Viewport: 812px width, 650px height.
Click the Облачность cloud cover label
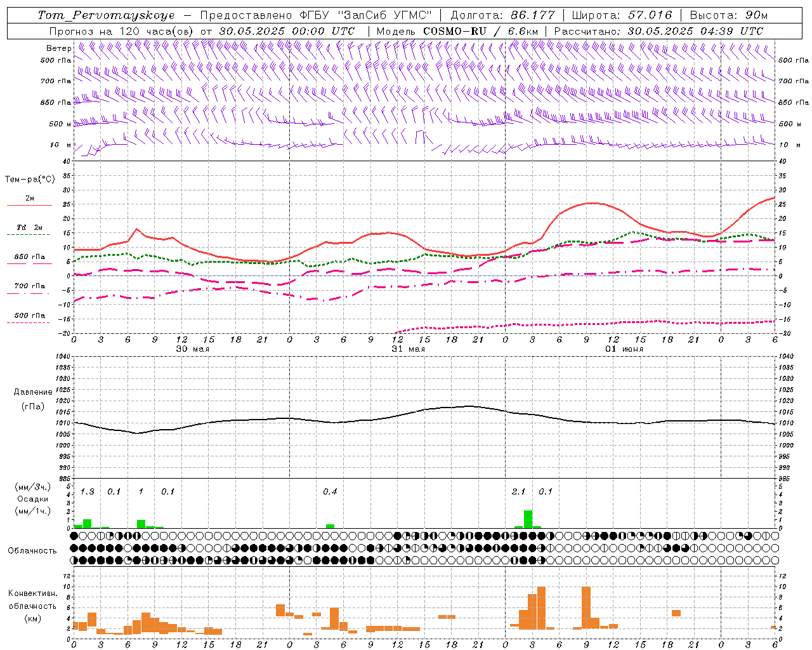(32, 550)
